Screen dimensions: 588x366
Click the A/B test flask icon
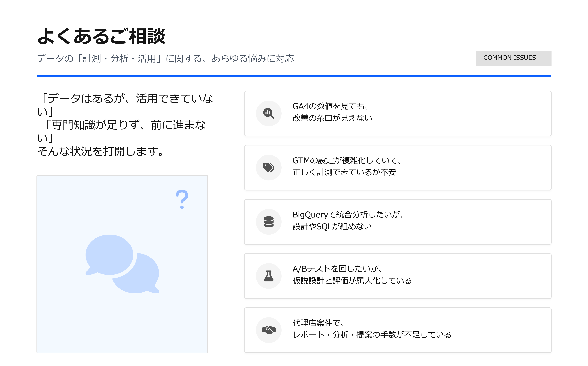pos(269,276)
